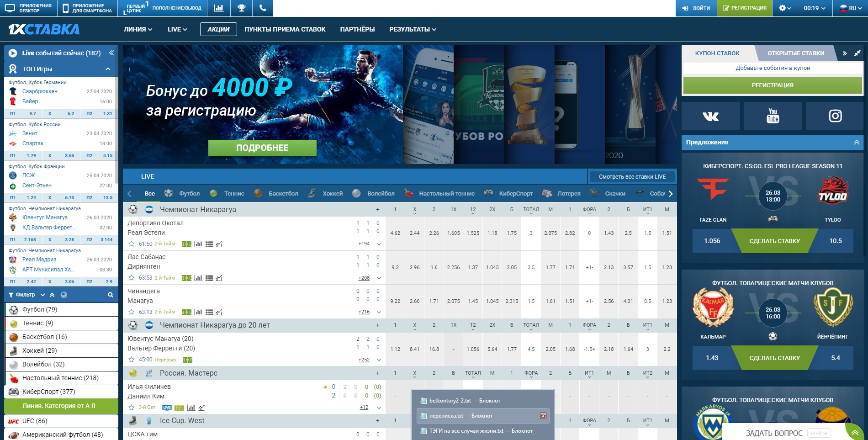This screenshot has width=868, height=440.
Task: Select the Лотерея sport tab
Action: (x=561, y=194)
